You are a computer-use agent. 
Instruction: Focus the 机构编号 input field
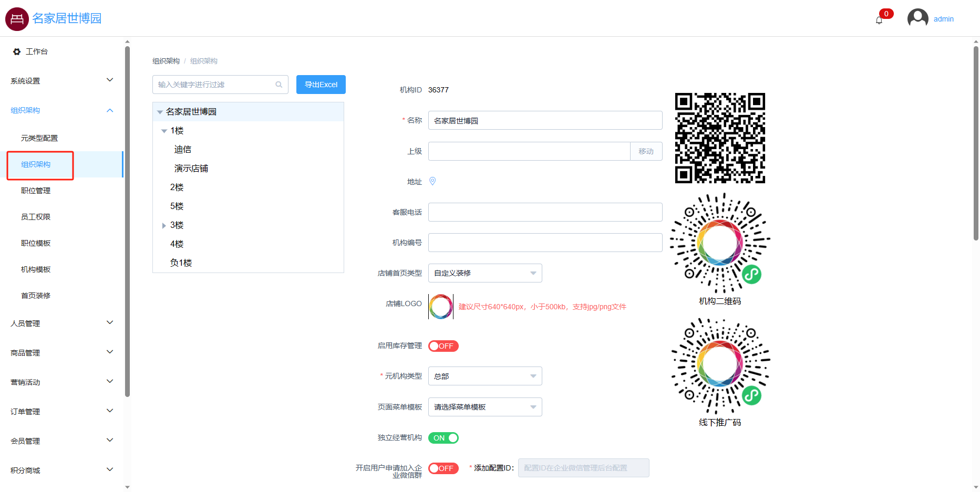click(x=545, y=243)
